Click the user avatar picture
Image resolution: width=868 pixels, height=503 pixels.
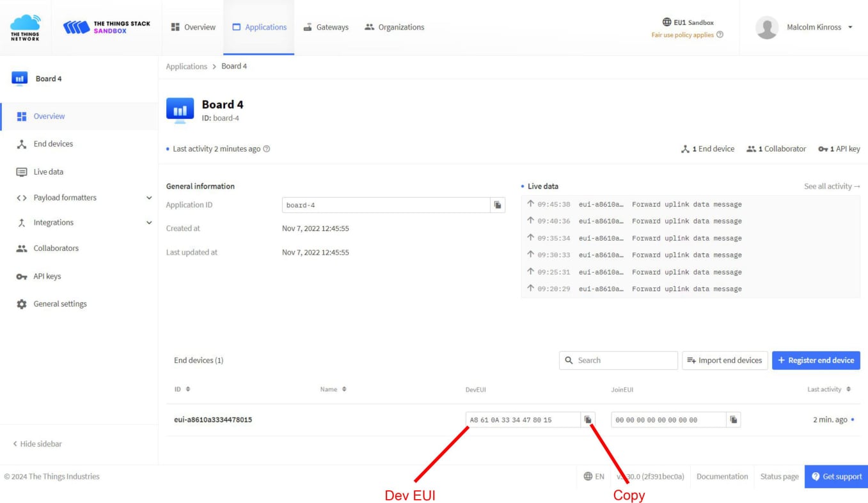[x=766, y=28]
